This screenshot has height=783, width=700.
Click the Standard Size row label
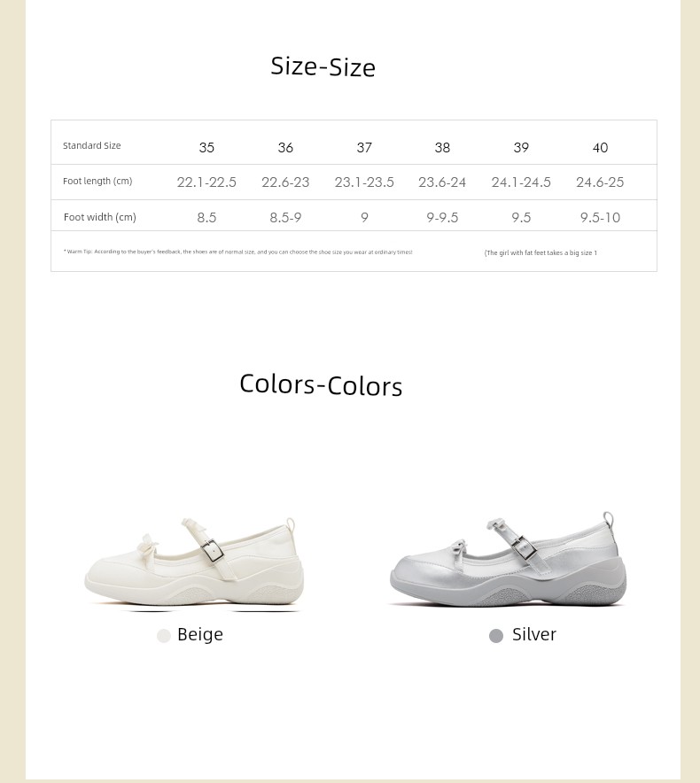[x=91, y=145]
